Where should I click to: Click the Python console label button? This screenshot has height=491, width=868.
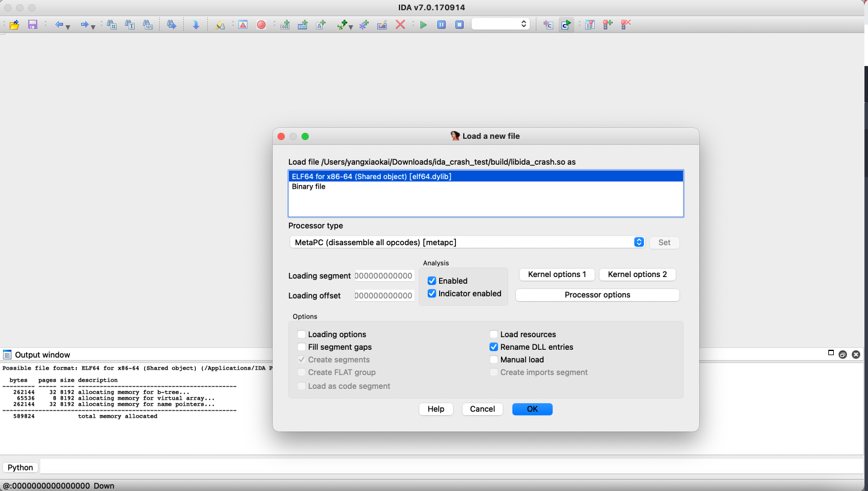20,468
